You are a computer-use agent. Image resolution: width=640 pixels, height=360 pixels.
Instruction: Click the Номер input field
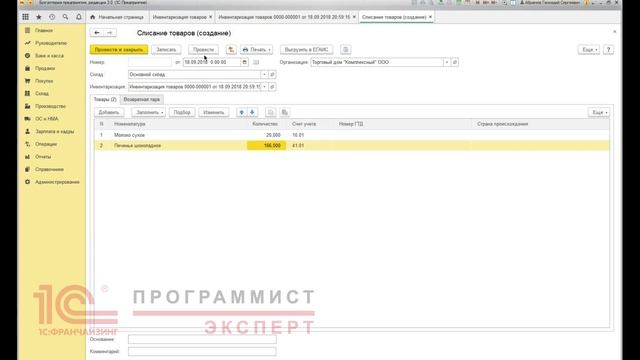(x=150, y=62)
